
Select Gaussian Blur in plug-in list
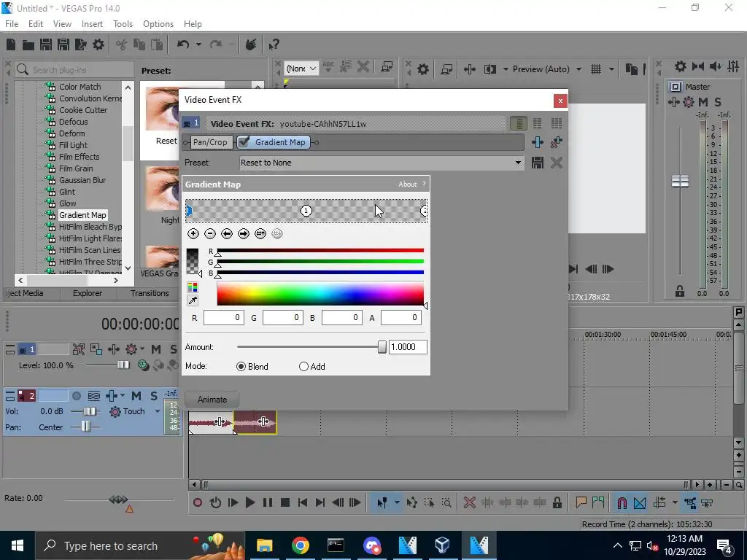82,180
